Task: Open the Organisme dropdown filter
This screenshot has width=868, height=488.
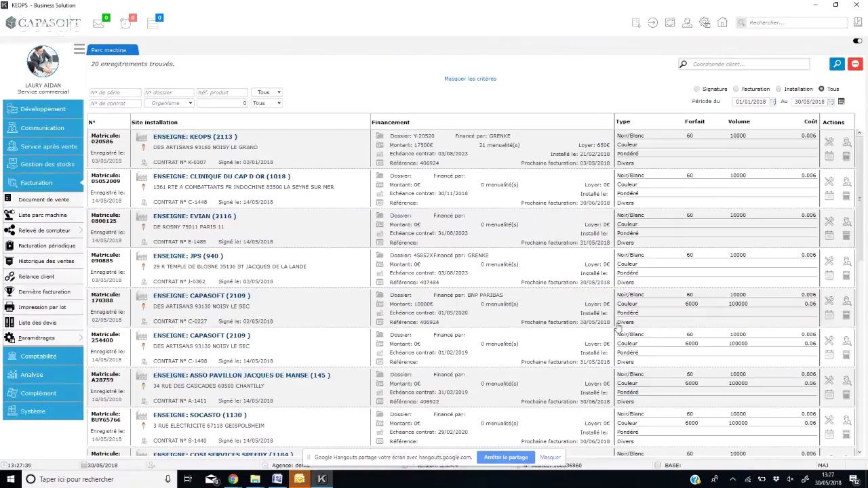Action: [169, 103]
